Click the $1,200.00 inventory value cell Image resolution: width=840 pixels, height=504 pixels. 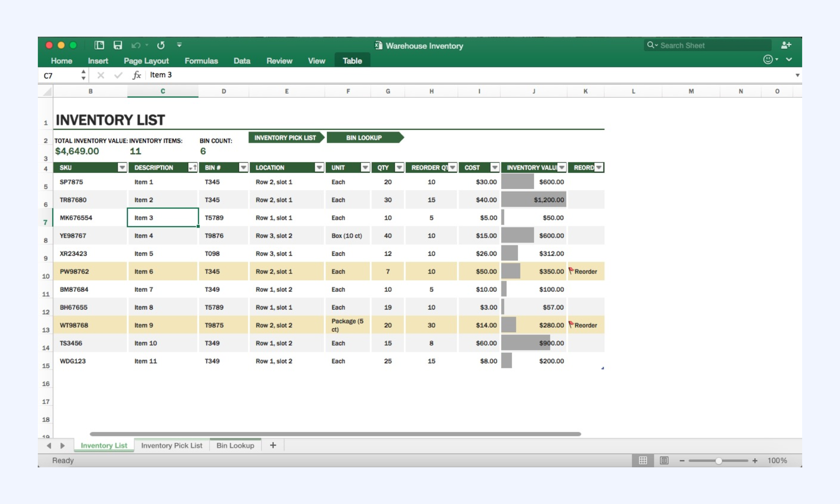point(533,200)
